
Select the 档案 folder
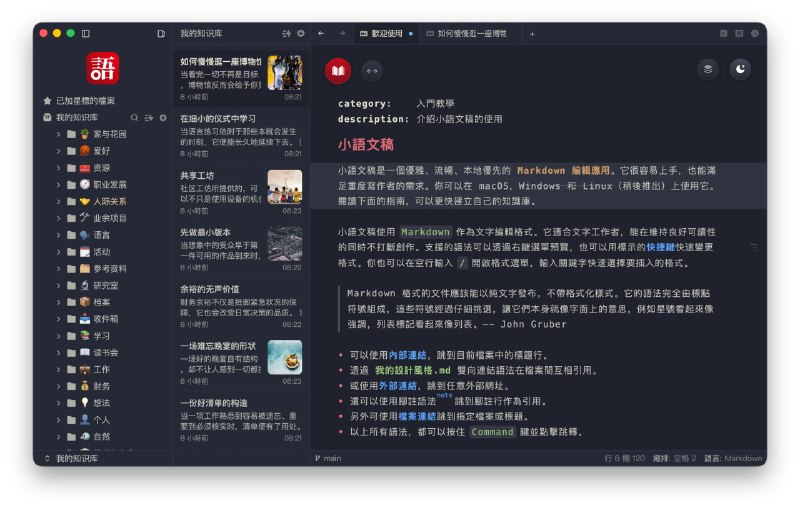point(102,302)
